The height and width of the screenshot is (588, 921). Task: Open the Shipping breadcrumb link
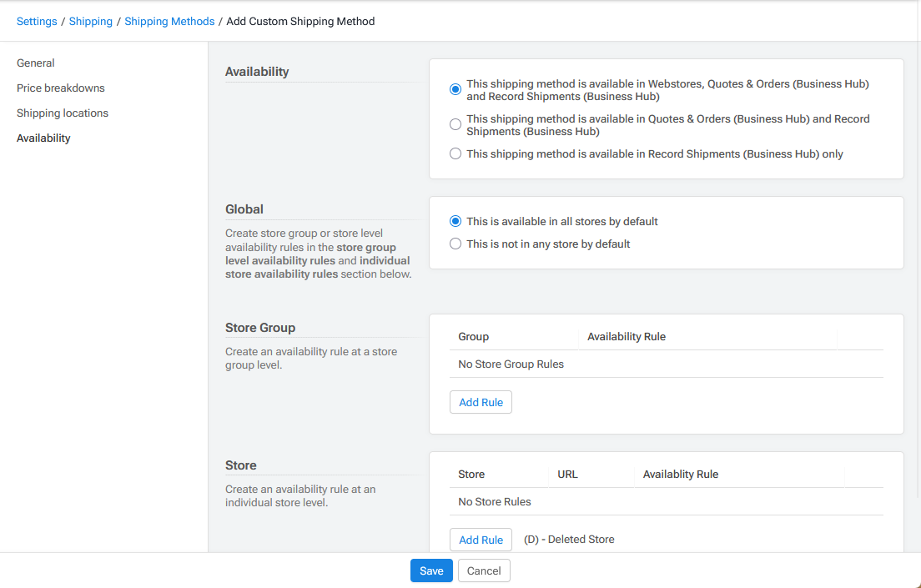click(90, 21)
